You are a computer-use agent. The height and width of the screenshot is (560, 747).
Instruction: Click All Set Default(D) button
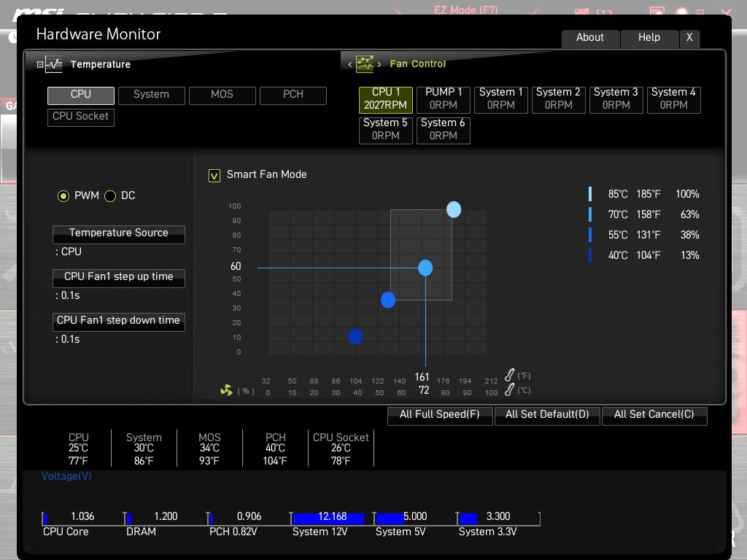(x=547, y=415)
